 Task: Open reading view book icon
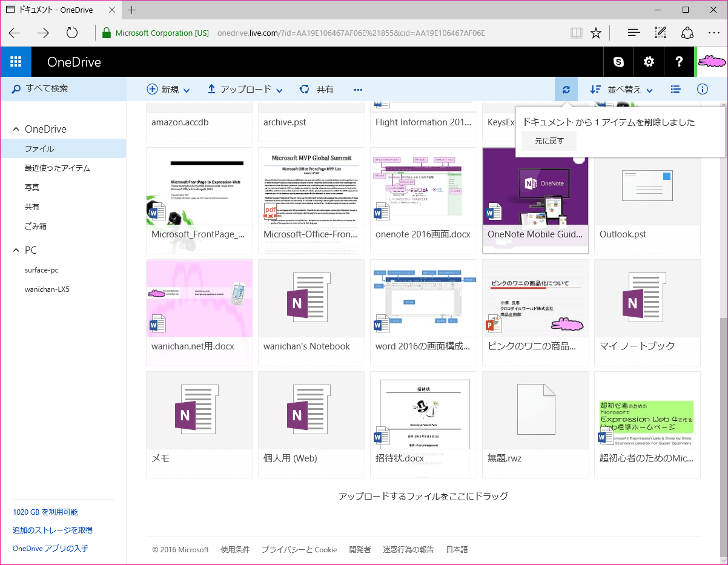[x=577, y=33]
